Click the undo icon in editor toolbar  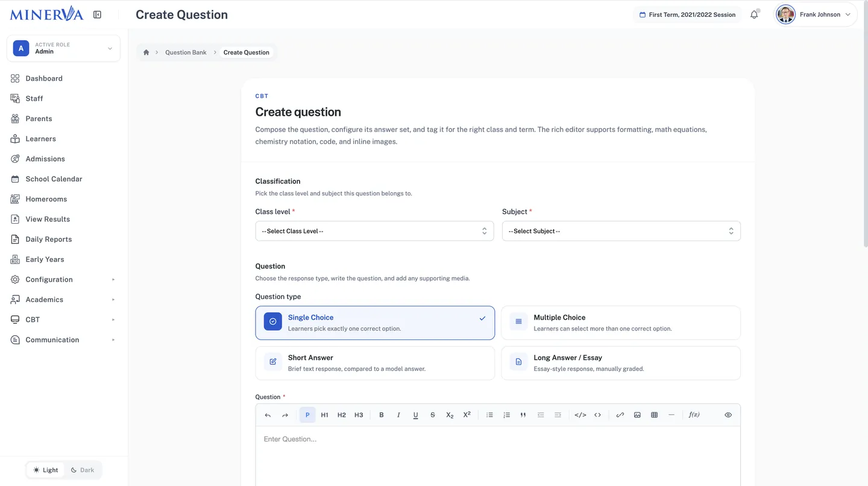[268, 415]
